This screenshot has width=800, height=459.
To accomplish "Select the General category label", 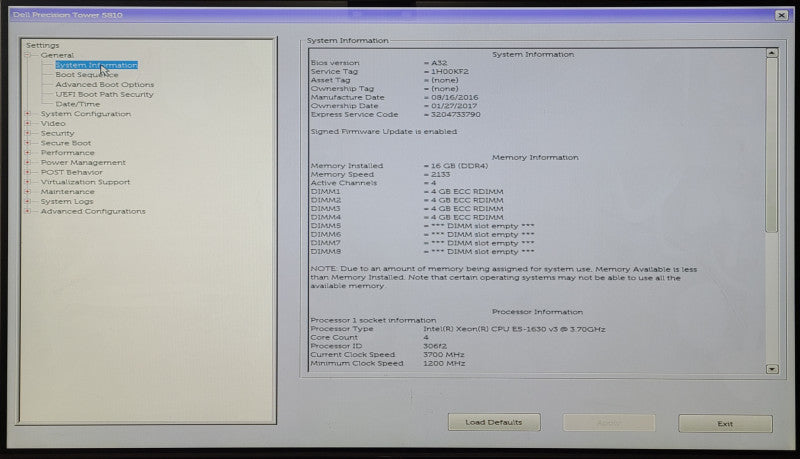I will pyautogui.click(x=57, y=55).
